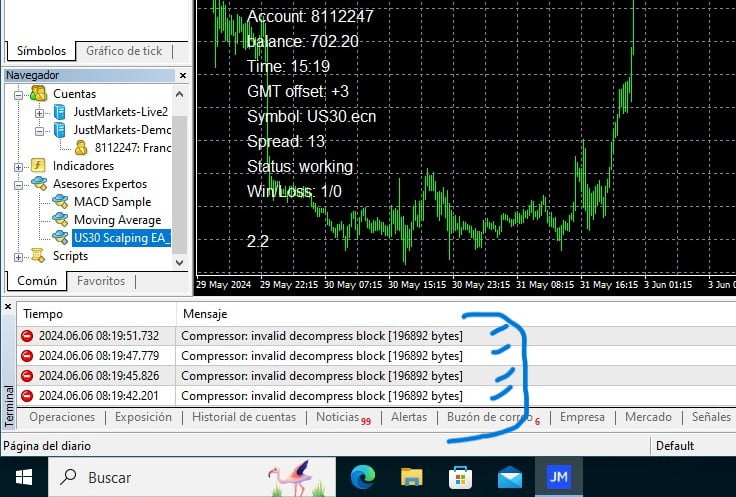Switch to the Gráfico de tick tab
Viewport: 736px width, 497px height.
(x=124, y=51)
